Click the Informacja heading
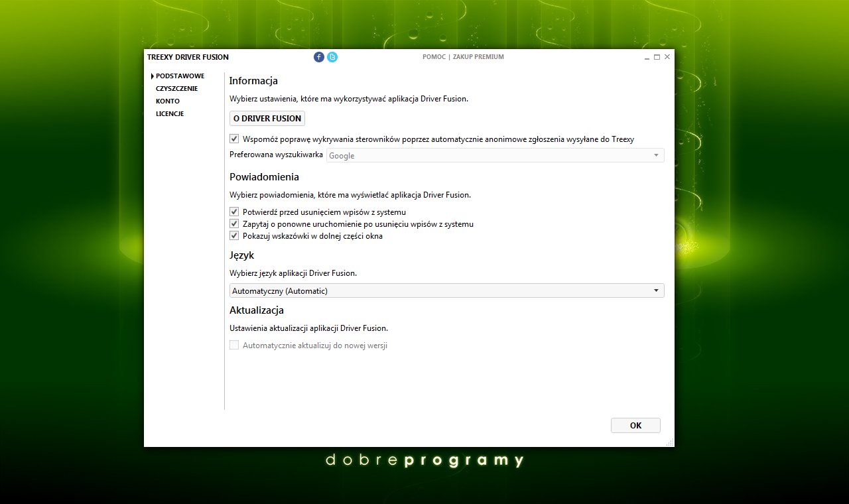This screenshot has height=504, width=849. tap(253, 81)
